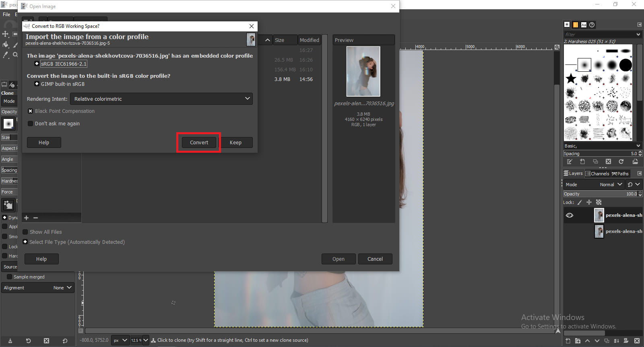This screenshot has width=644, height=347.
Task: Click the Create new layer icon
Action: pos(568,341)
